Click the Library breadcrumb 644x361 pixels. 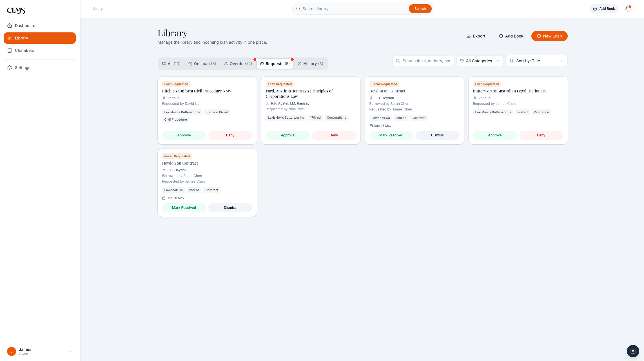[x=97, y=9]
